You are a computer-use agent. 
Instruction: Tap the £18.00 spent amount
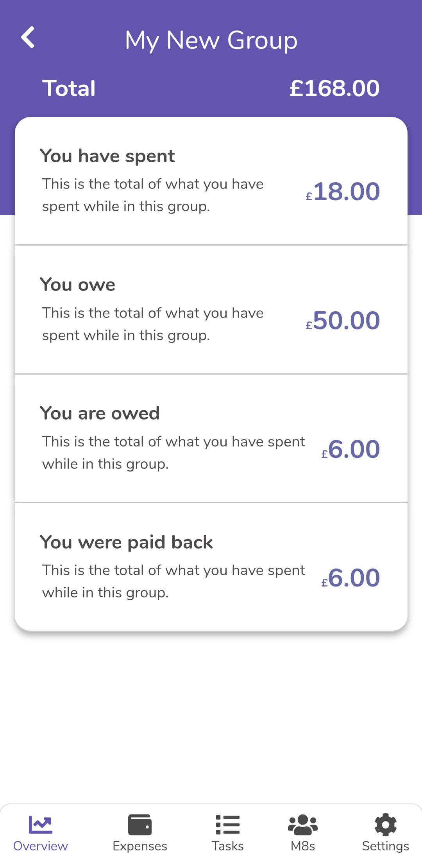pos(343,192)
